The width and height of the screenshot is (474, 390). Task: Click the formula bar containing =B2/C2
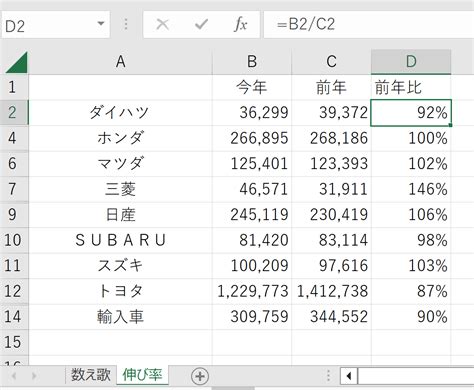[x=369, y=24]
